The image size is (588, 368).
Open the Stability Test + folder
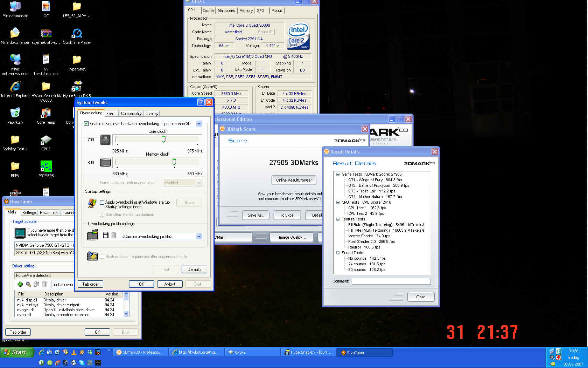tap(15, 143)
